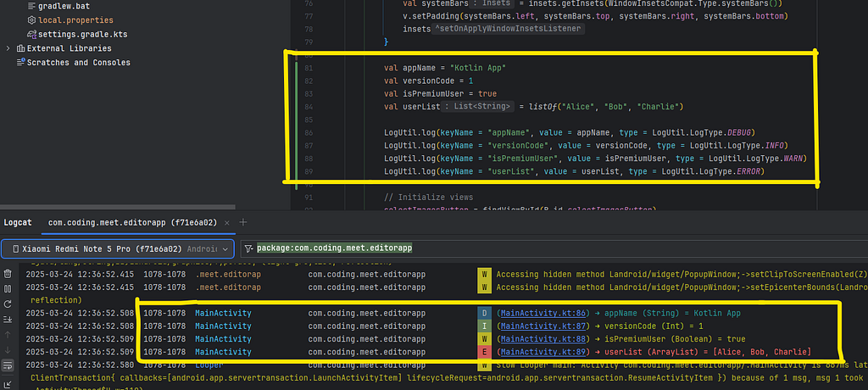
Task: Click the filter funnel icon in Logcat
Action: 249,248
